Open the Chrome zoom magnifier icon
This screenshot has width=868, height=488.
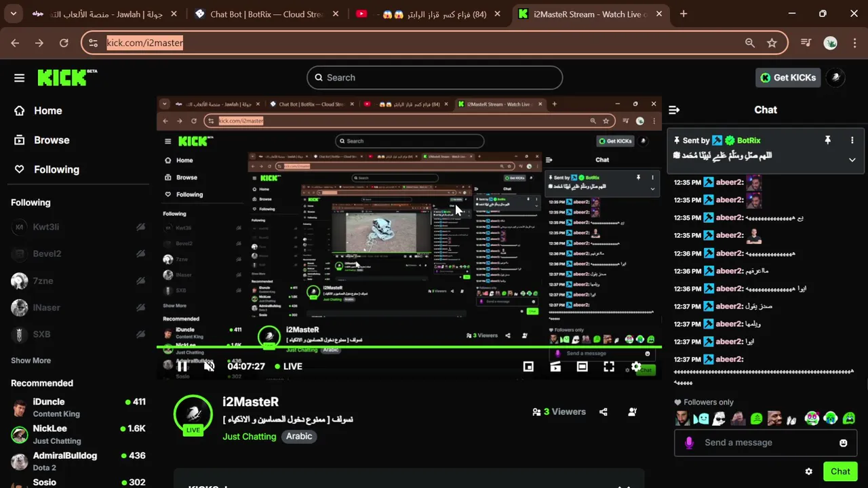[x=750, y=43]
